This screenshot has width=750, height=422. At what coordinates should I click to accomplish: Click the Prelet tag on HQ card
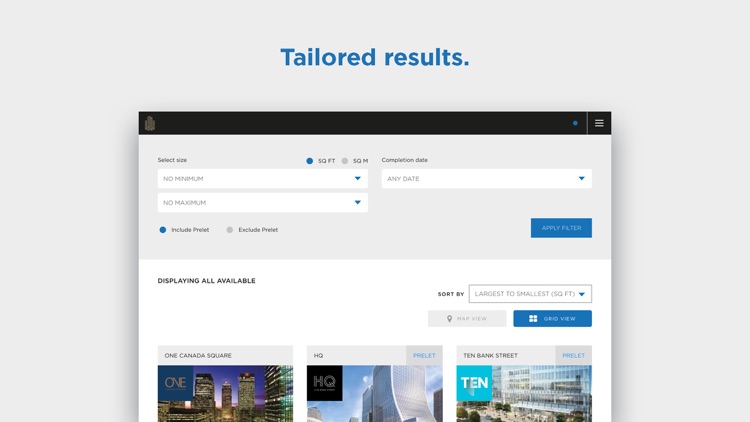click(424, 355)
